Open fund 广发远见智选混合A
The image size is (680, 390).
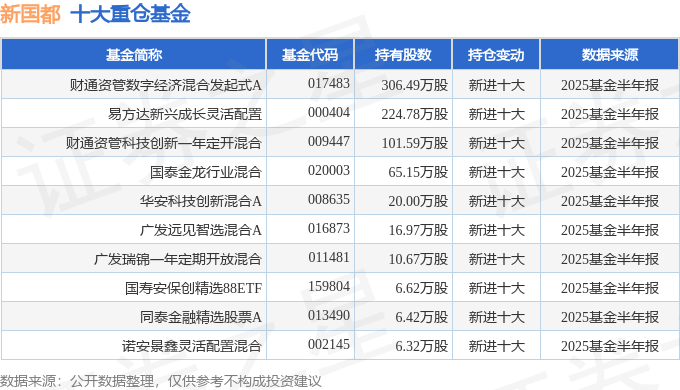click(201, 230)
